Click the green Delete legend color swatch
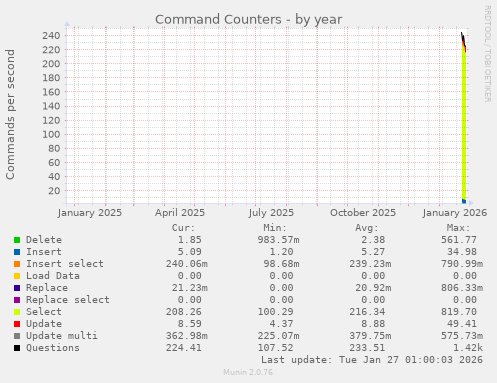The height and width of the screenshot is (383, 497). click(x=17, y=240)
